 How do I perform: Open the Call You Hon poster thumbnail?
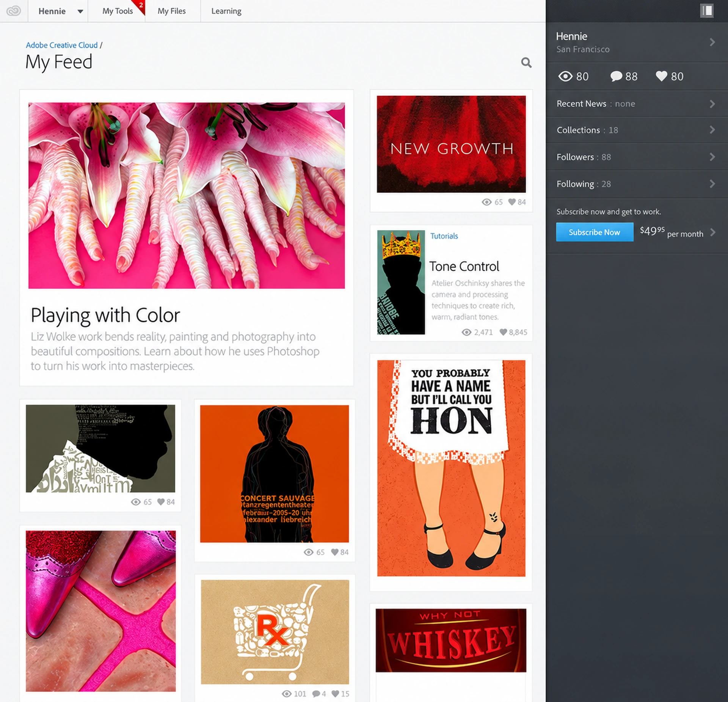click(451, 468)
